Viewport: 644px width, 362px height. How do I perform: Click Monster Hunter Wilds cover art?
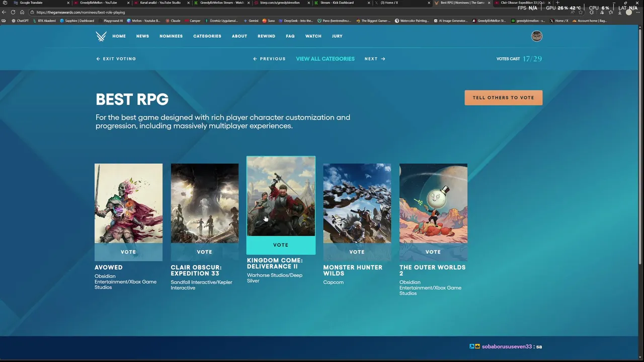coord(357,203)
